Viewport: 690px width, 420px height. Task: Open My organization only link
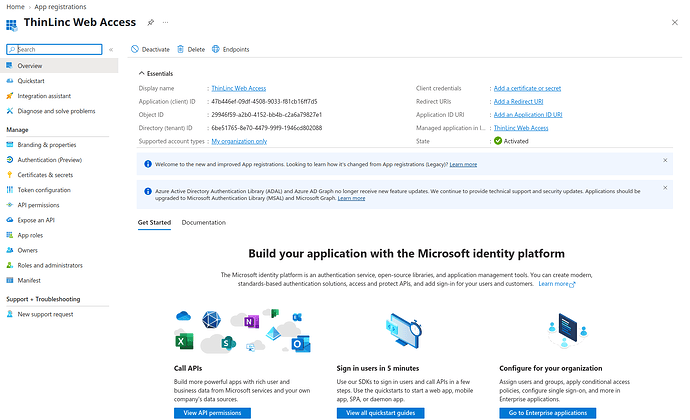pos(239,141)
